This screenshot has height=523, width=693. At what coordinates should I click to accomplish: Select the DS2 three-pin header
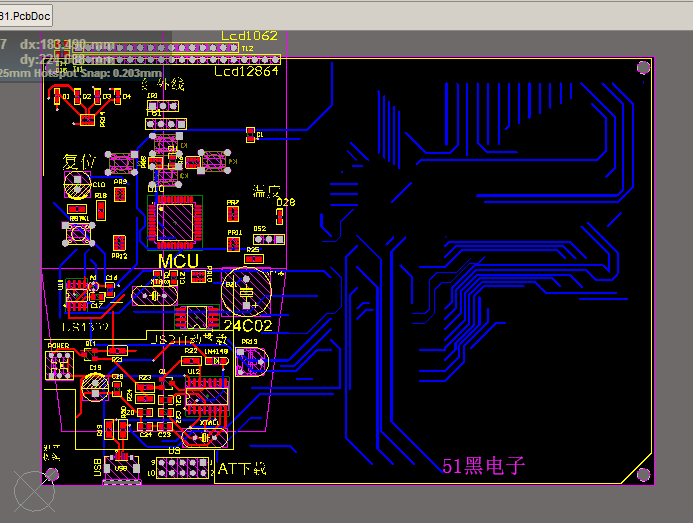pos(269,240)
